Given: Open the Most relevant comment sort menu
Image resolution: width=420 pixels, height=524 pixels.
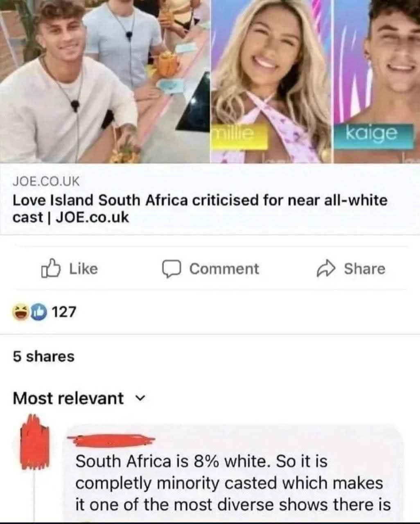Looking at the screenshot, I should [79, 398].
